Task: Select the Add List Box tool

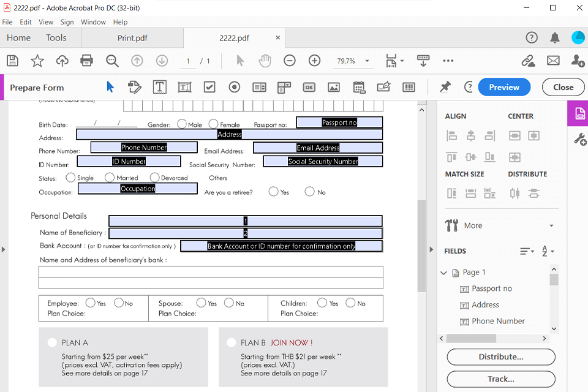Action: [259, 88]
